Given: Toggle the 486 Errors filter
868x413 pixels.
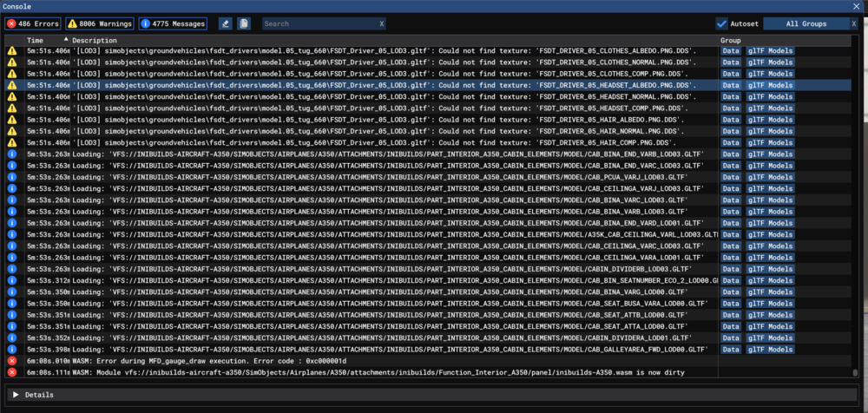Looking at the screenshot, I should pyautogui.click(x=32, y=24).
